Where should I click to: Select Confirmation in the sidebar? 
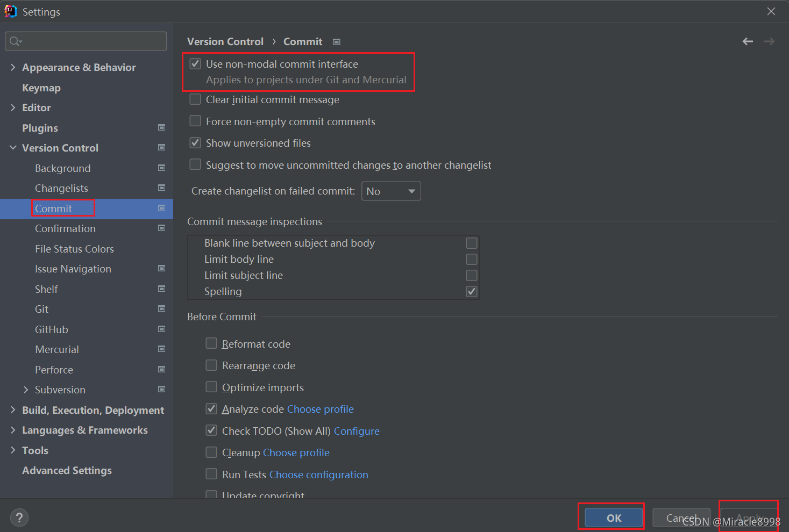click(65, 228)
